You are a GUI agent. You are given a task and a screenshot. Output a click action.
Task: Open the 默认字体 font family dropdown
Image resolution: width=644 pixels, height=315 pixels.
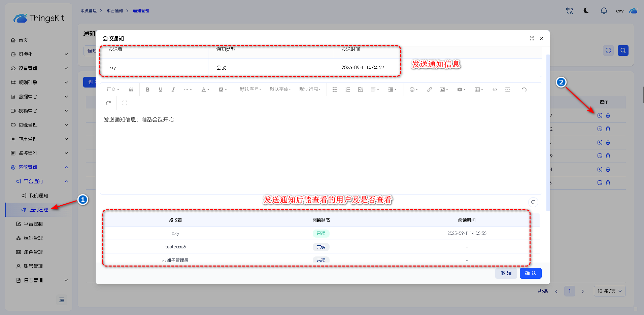coord(280,90)
